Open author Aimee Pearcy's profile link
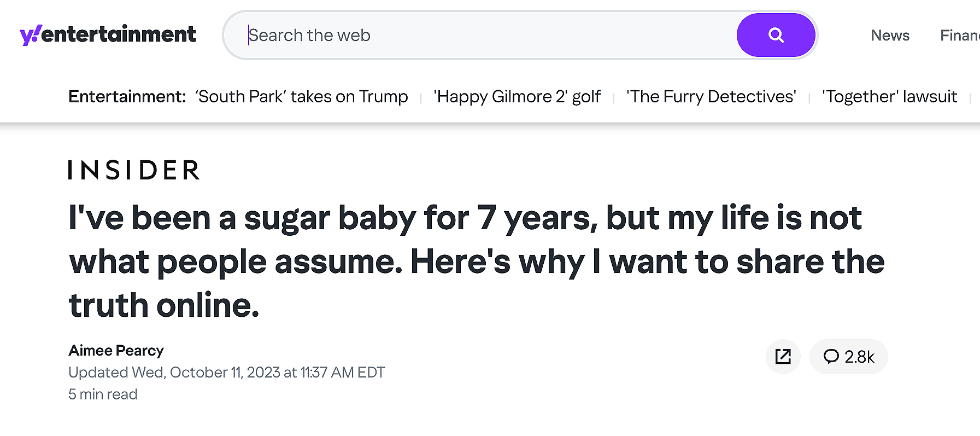 (116, 351)
